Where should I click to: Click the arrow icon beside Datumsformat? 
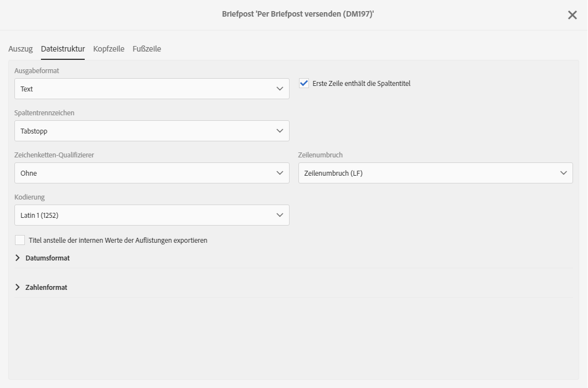pos(18,258)
